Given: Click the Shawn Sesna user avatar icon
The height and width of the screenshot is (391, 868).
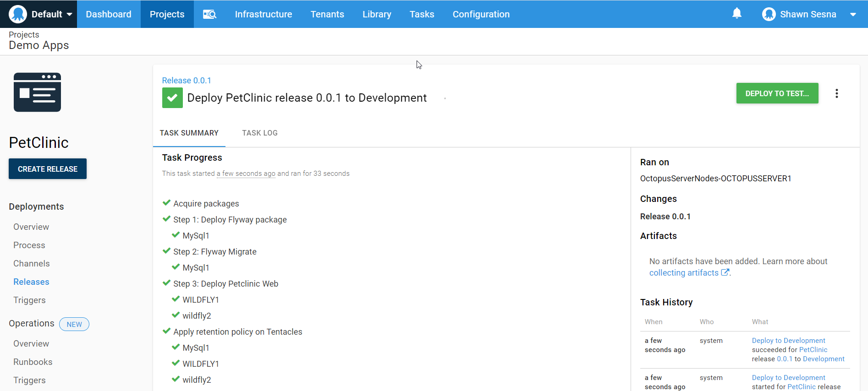Looking at the screenshot, I should (x=769, y=14).
